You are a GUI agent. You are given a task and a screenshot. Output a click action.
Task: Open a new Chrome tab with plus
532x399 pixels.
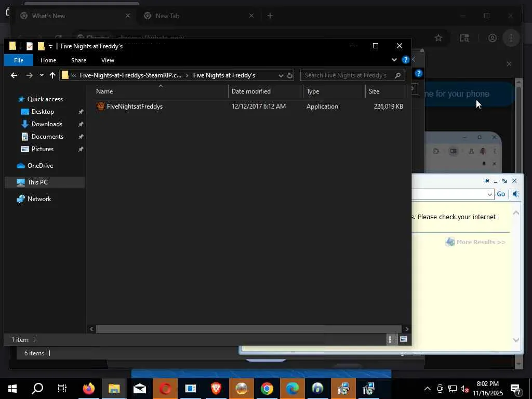tap(270, 16)
